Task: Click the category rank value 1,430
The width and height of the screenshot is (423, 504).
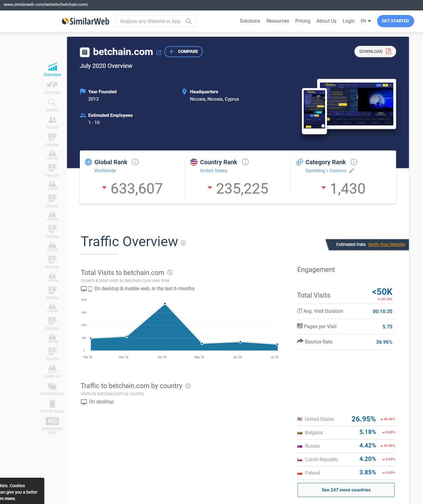Action: click(347, 188)
